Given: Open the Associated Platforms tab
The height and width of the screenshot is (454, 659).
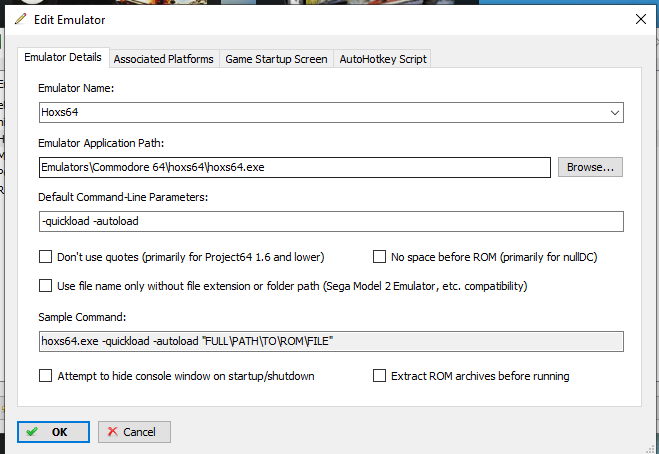Looking at the screenshot, I should point(163,59).
